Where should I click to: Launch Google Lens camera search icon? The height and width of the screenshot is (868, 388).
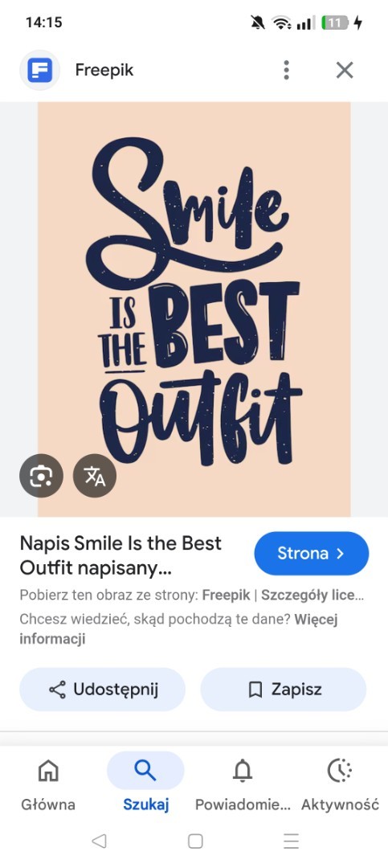[42, 476]
